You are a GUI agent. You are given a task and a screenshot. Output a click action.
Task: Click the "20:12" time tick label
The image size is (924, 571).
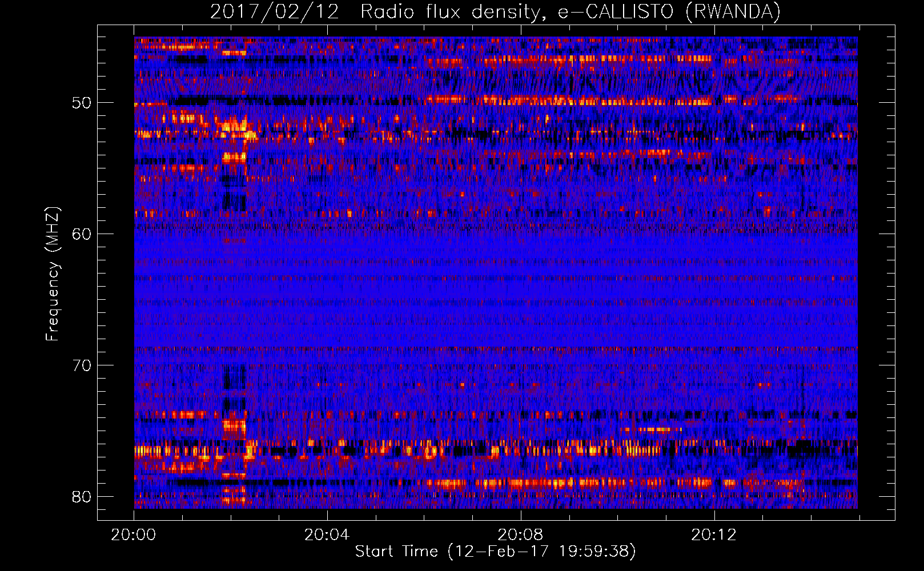pyautogui.click(x=714, y=535)
